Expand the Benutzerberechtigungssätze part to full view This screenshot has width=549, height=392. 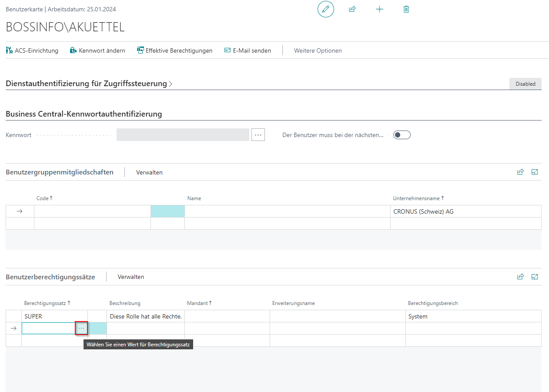click(535, 276)
